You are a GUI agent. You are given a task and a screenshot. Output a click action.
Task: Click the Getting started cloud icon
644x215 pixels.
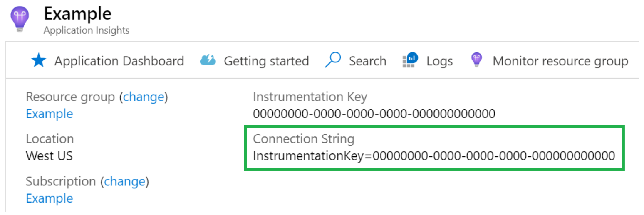(x=208, y=61)
